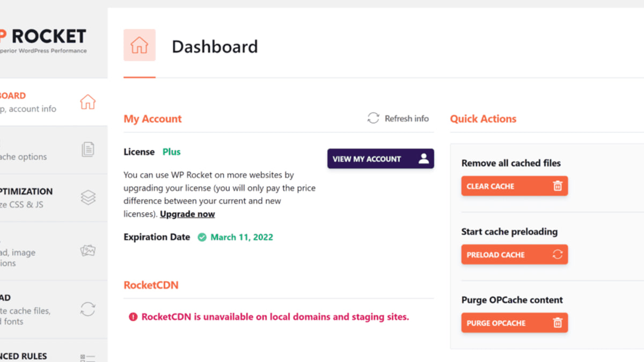Click Advanced Rules list icon in sidebar
The height and width of the screenshot is (362, 644).
[x=87, y=358]
